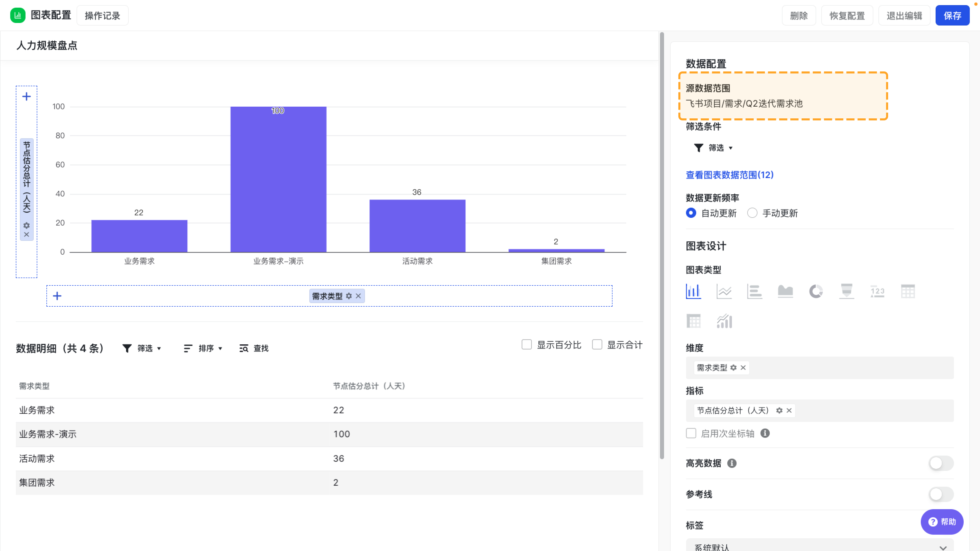The width and height of the screenshot is (980, 551).
Task: Enable 显示合计 checkbox
Action: pyautogui.click(x=597, y=345)
